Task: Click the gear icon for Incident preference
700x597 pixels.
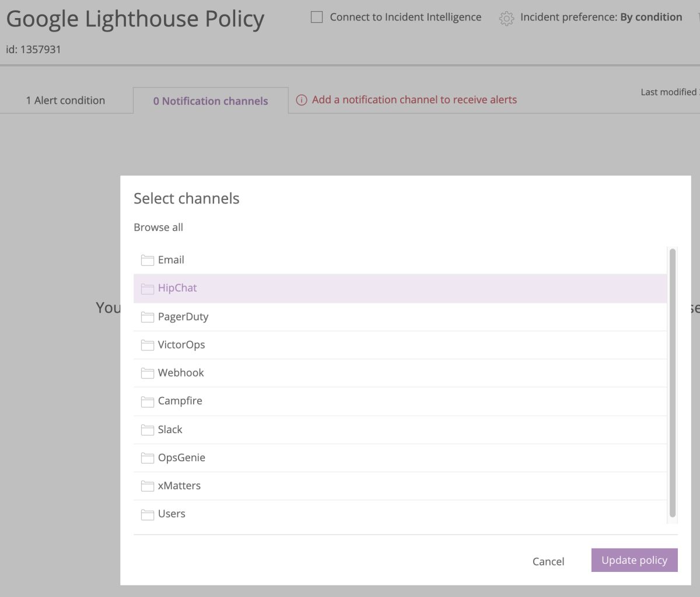Action: [x=506, y=19]
